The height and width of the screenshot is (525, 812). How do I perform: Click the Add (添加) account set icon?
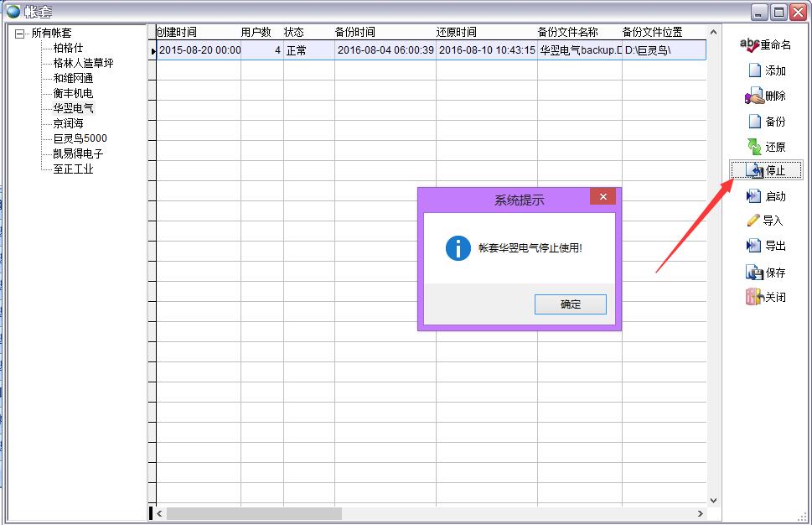(x=754, y=71)
